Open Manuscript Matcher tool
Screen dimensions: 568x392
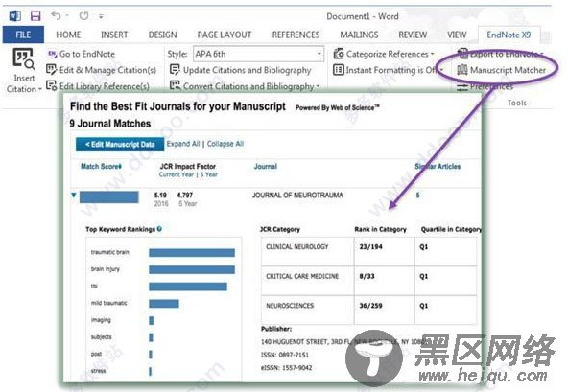[x=502, y=70]
